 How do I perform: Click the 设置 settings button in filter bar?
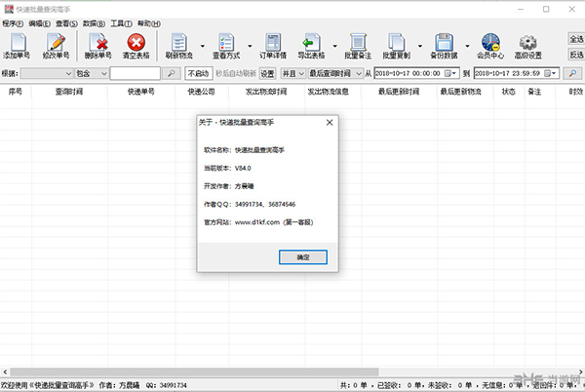(267, 73)
